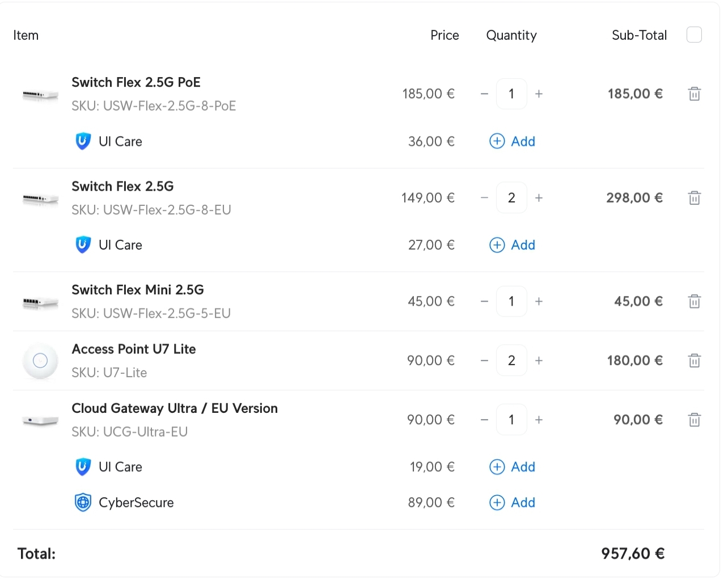
Task: Click UI Care shield under Switch Flex 2.5G PoE
Action: coord(83,141)
